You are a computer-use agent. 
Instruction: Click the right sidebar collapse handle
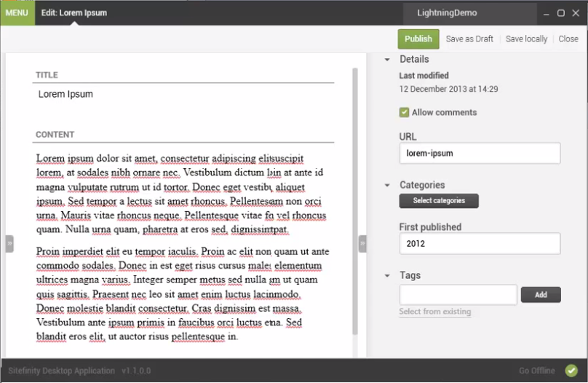coord(362,243)
